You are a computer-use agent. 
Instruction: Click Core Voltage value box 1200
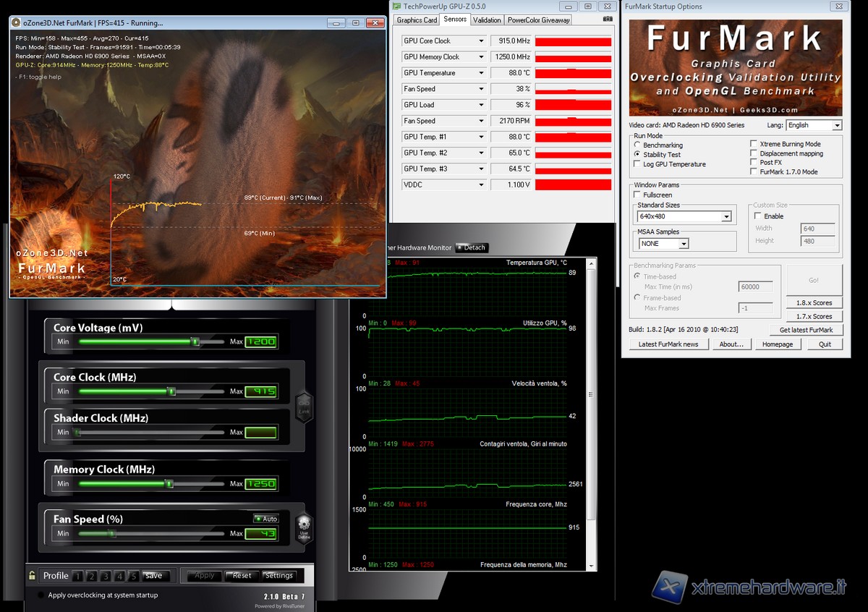click(261, 341)
